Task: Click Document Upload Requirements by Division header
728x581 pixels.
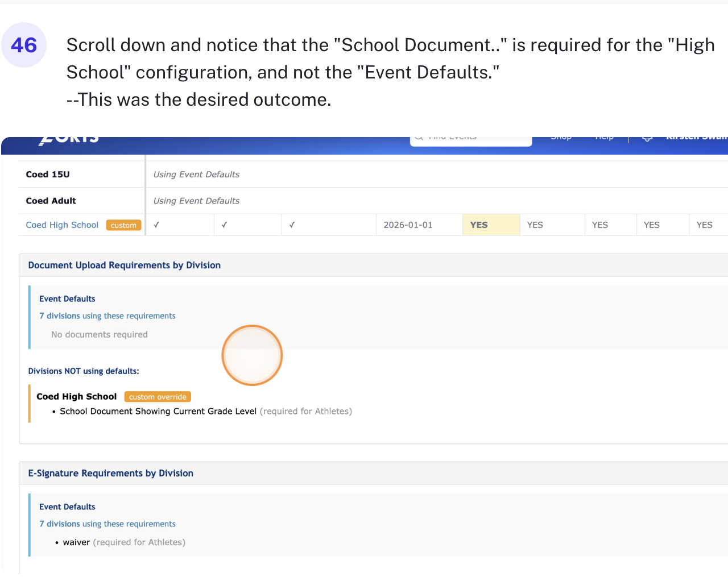Action: (125, 265)
